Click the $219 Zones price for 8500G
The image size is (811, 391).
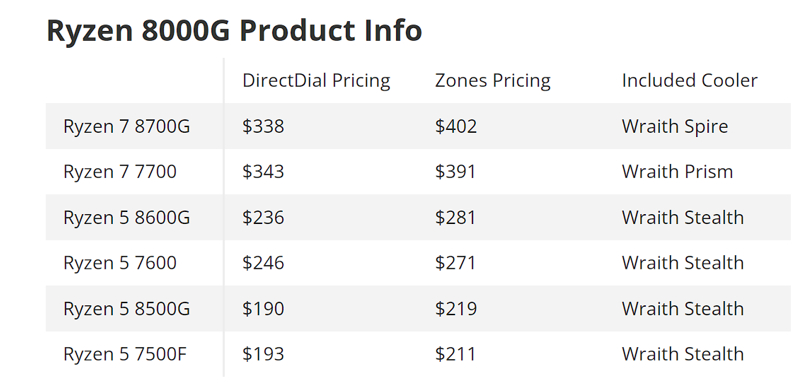456,309
